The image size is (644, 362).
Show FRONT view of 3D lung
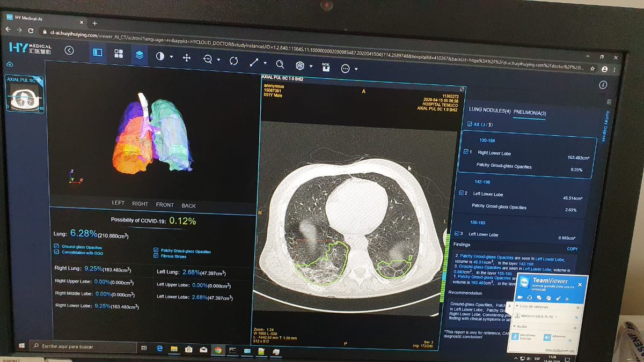165,205
